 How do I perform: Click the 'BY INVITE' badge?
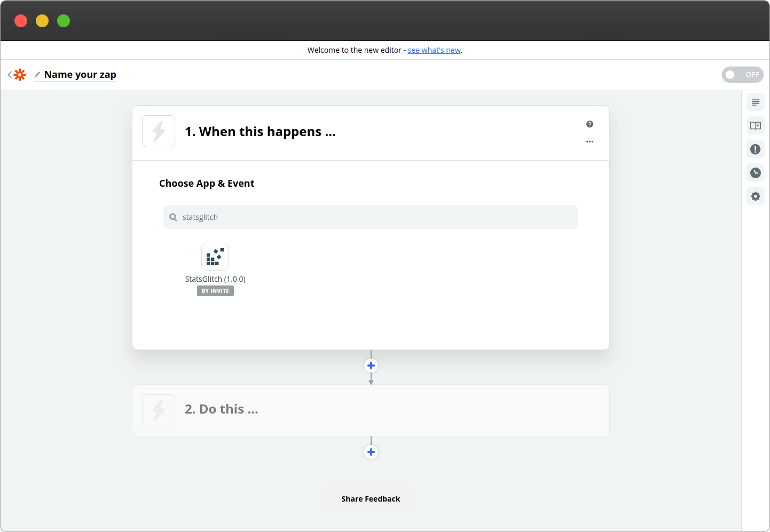215,291
